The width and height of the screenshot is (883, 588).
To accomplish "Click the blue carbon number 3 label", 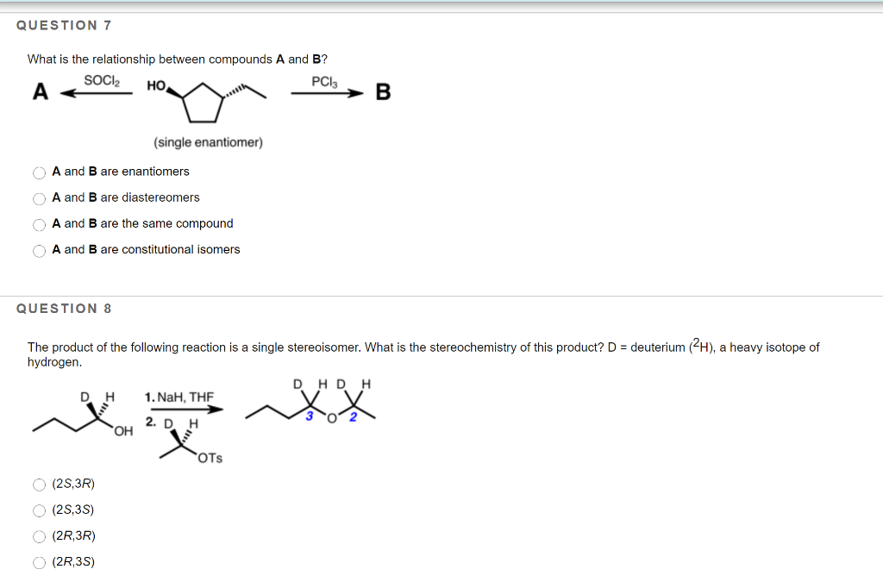I will tap(310, 416).
